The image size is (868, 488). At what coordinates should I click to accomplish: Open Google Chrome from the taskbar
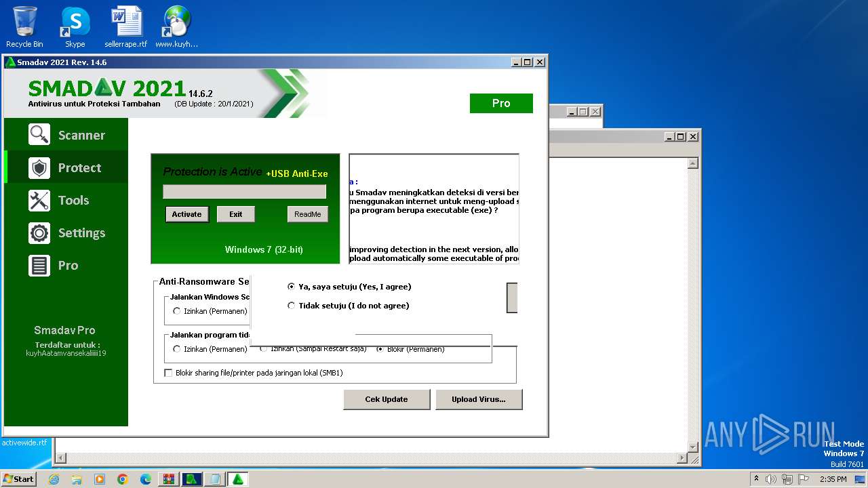coord(123,479)
